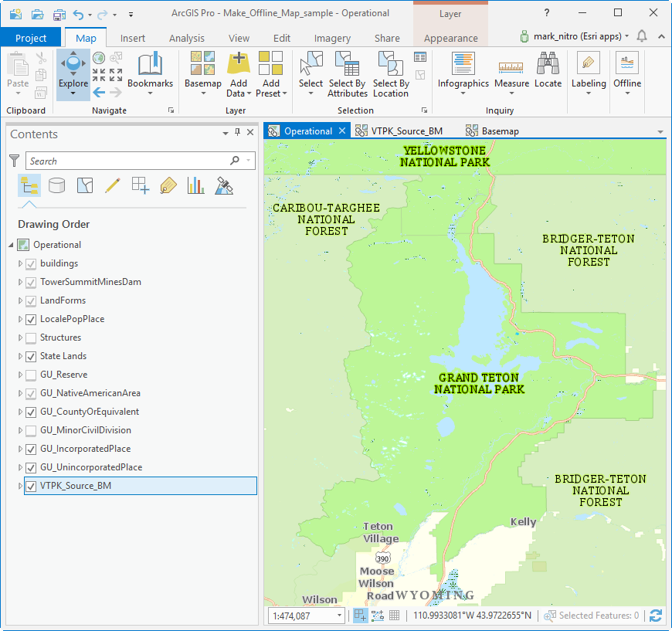Switch to List By Selection view
The image size is (672, 631).
tap(85, 185)
